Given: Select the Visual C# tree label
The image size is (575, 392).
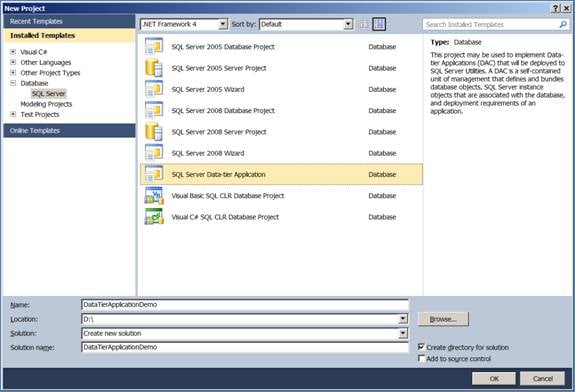Looking at the screenshot, I should tap(33, 52).
